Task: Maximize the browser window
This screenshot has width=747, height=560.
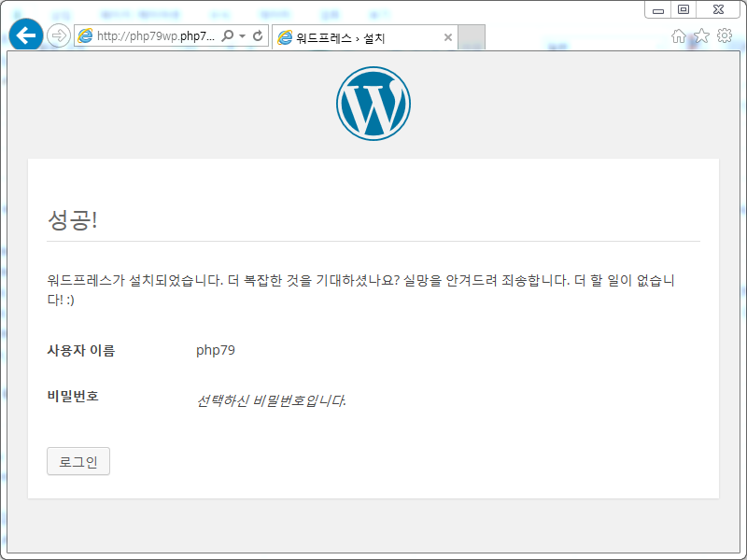Action: (684, 9)
